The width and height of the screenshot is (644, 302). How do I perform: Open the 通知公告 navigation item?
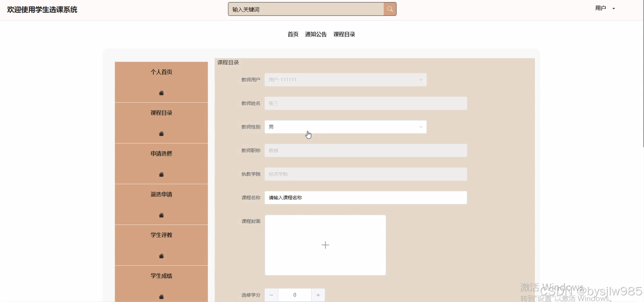(x=315, y=34)
